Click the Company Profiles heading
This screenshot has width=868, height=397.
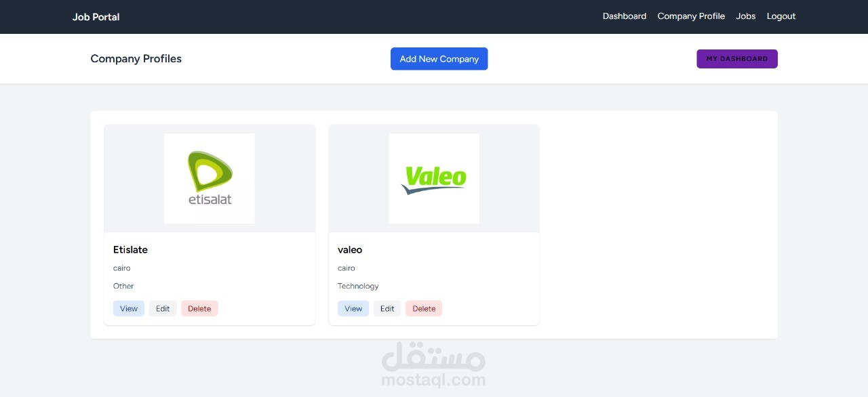(x=136, y=59)
